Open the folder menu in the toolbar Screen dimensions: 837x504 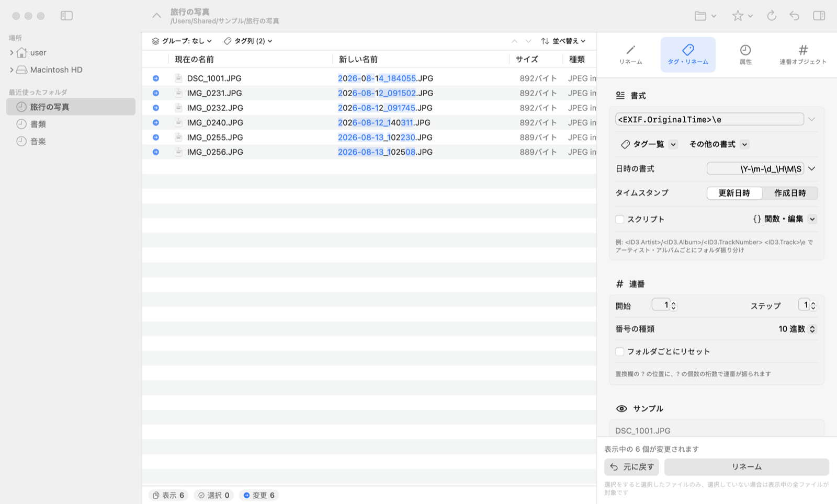point(705,16)
